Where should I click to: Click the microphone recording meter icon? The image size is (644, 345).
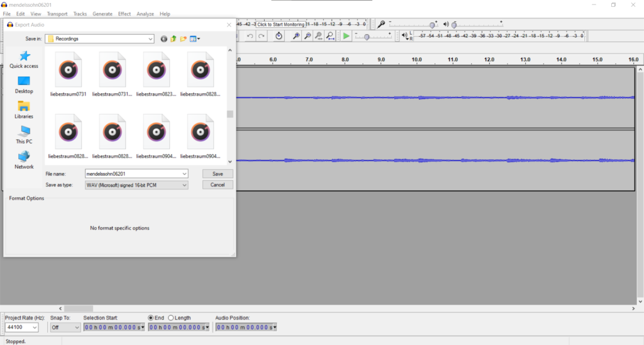[381, 25]
